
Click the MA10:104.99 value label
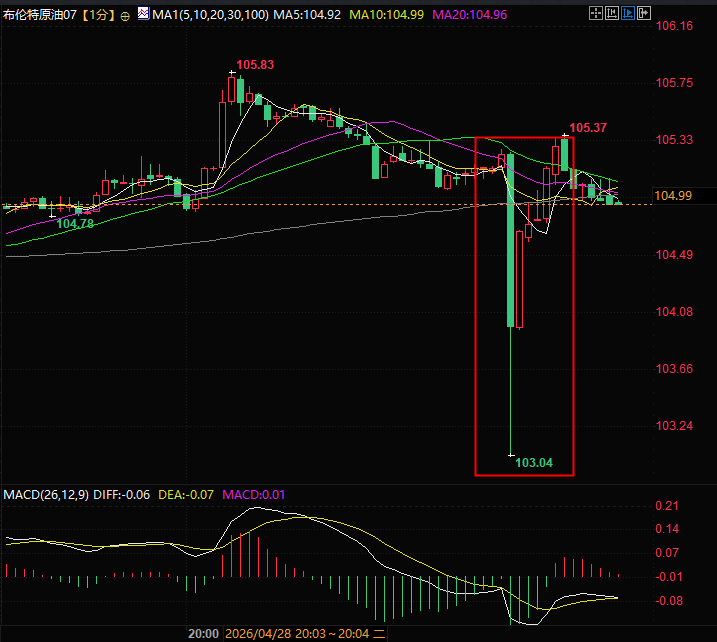coord(386,15)
